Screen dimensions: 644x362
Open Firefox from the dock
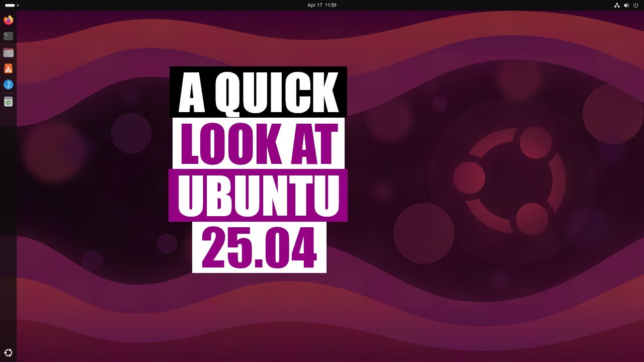(8, 20)
